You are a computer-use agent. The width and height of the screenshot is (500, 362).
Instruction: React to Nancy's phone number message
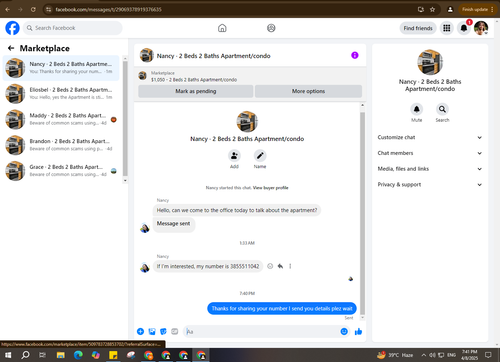coord(270,266)
